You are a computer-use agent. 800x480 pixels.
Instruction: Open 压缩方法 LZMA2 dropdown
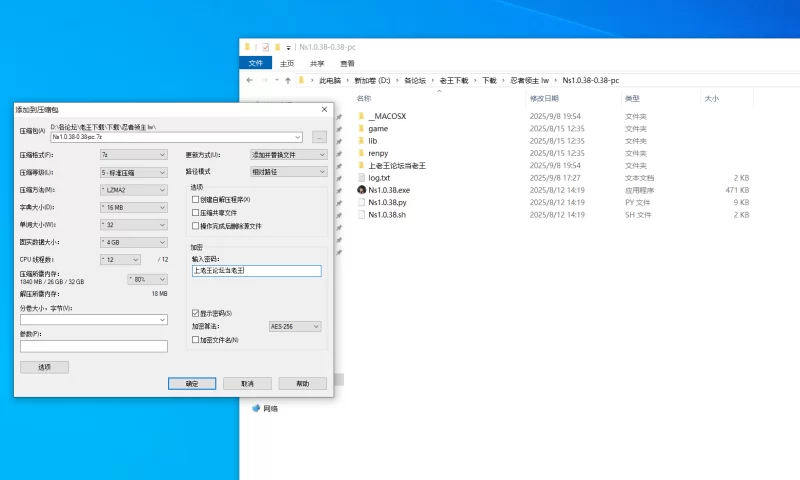click(134, 190)
